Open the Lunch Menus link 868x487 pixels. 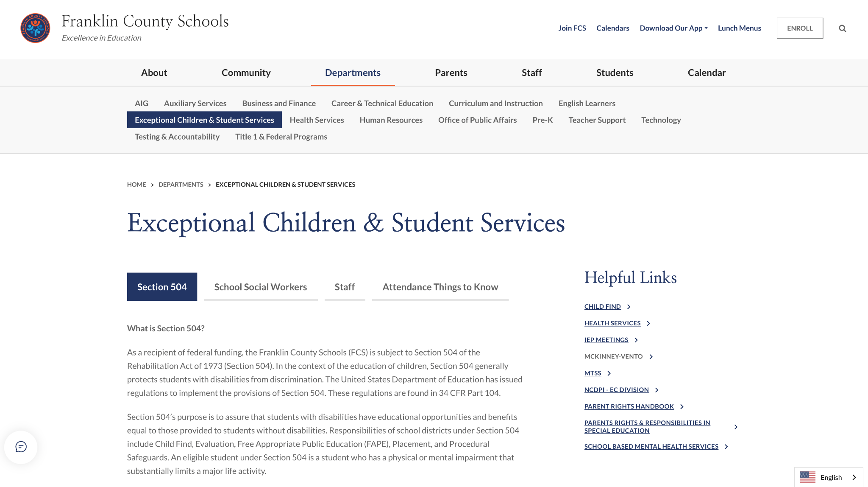[x=740, y=28]
